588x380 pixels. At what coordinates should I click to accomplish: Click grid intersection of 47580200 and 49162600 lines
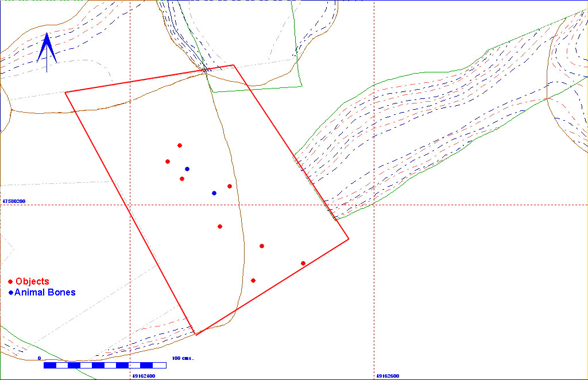374,205
